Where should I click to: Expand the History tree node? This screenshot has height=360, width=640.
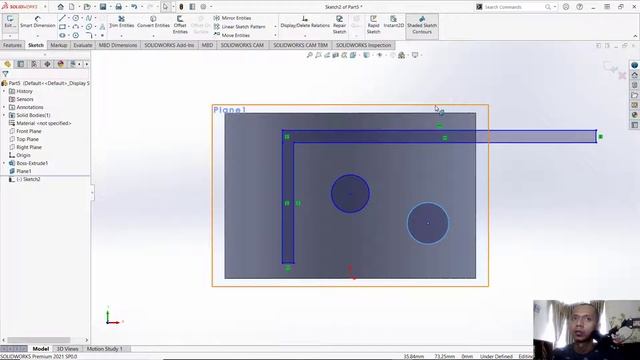pyautogui.click(x=4, y=91)
